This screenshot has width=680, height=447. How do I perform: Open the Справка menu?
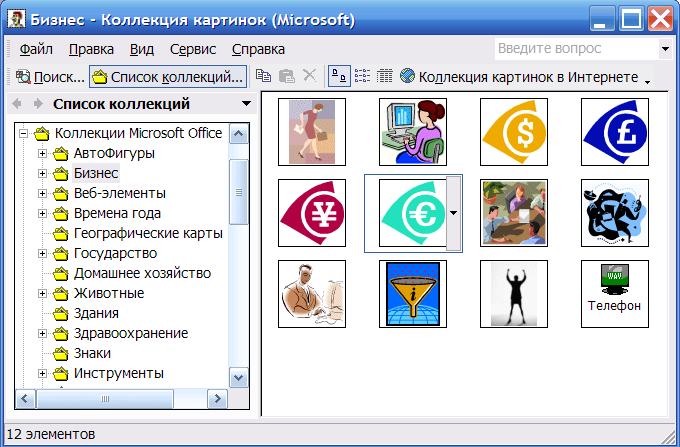pyautogui.click(x=258, y=49)
